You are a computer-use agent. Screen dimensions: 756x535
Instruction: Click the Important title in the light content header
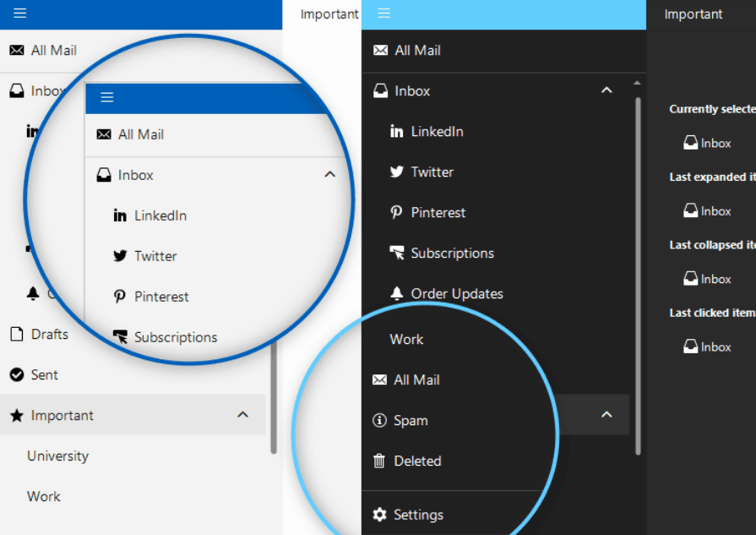tap(329, 14)
